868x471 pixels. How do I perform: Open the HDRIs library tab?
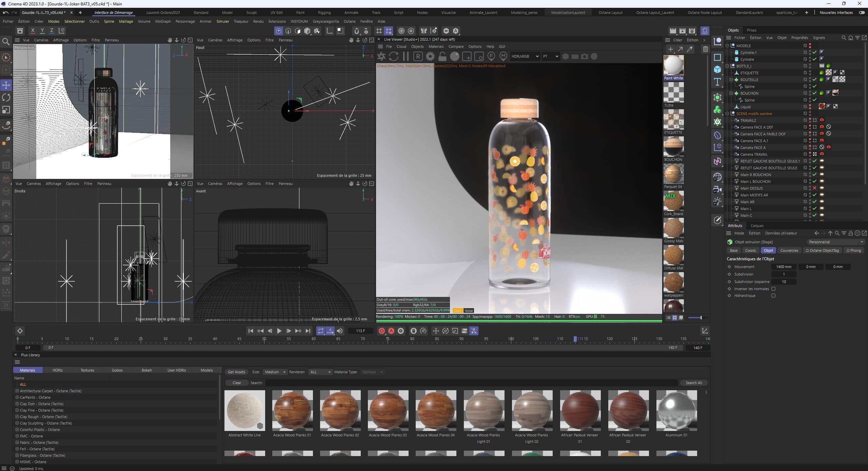(58, 370)
